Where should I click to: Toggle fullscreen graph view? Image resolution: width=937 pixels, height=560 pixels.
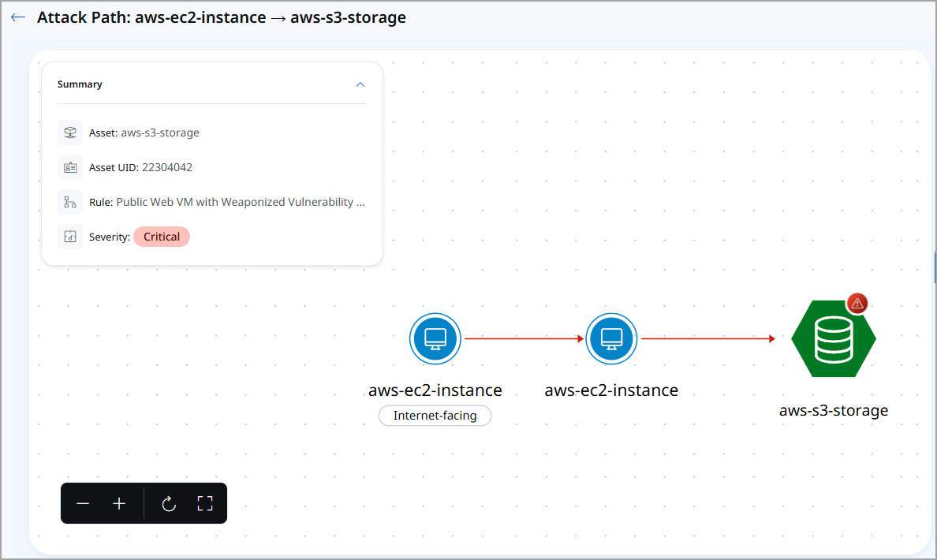pos(205,504)
